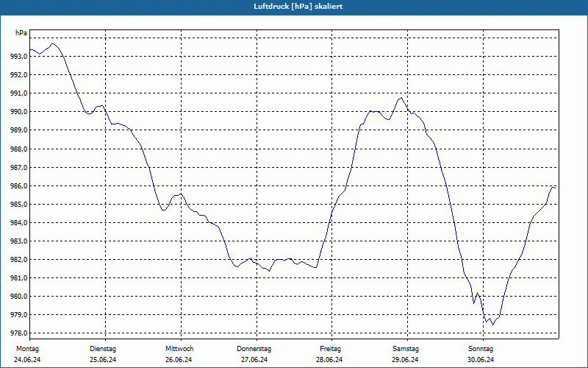Click the 'Sonntag' day label
The image size is (588, 368).
481,349
